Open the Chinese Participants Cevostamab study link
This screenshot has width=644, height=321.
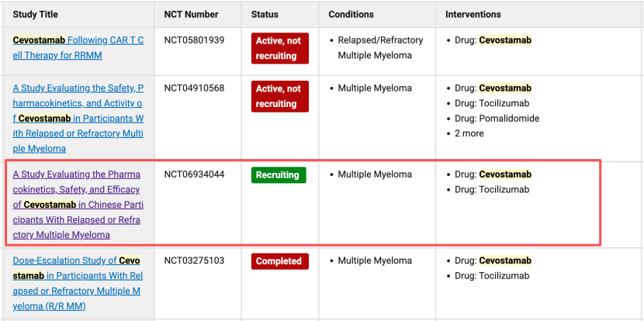[78, 205]
